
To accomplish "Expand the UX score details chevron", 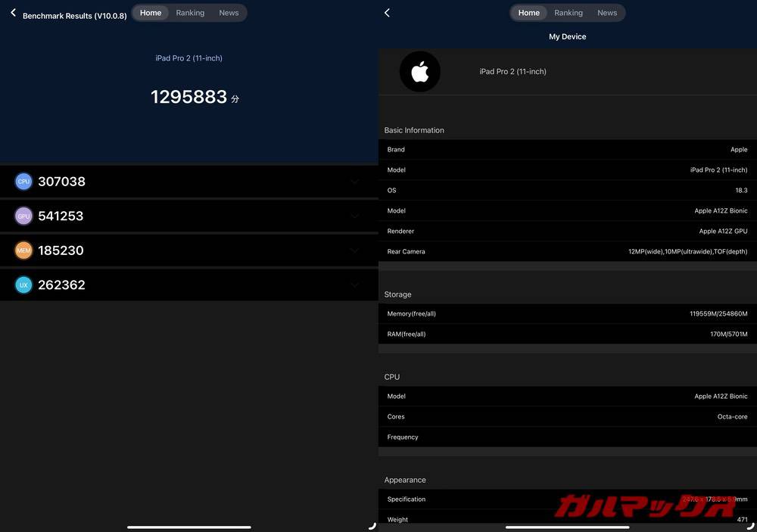I will click(x=354, y=285).
